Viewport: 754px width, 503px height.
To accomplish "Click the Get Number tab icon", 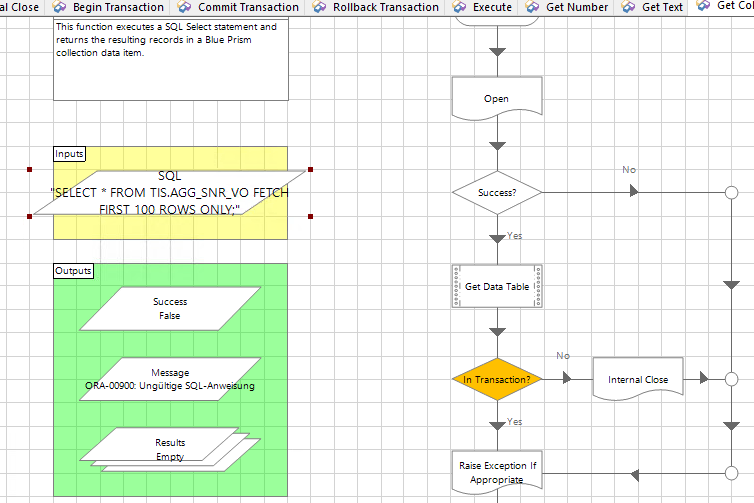I will (535, 7).
